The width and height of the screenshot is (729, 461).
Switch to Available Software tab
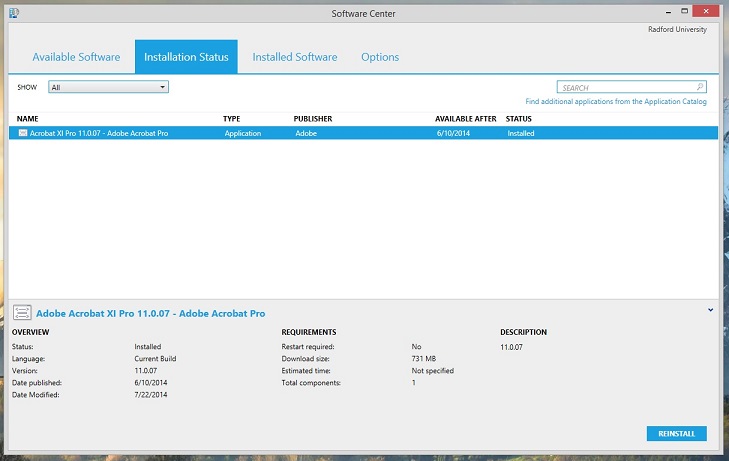(76, 57)
